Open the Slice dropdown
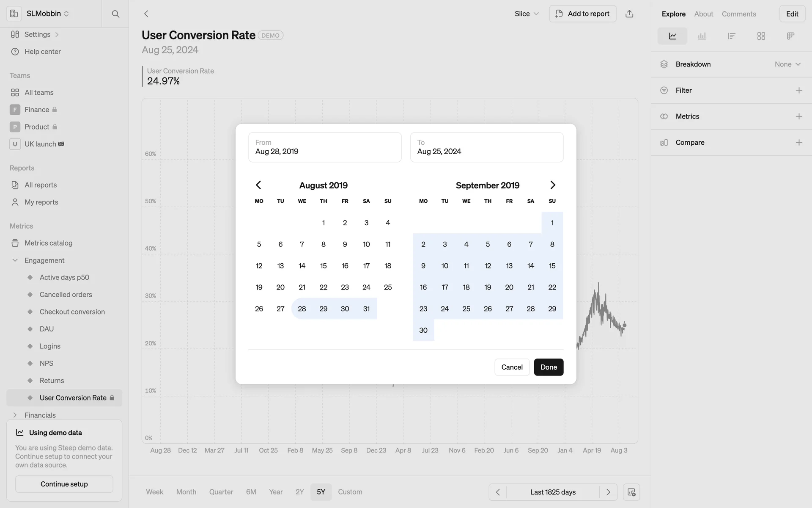Viewport: 812px width, 508px height. coord(527,14)
